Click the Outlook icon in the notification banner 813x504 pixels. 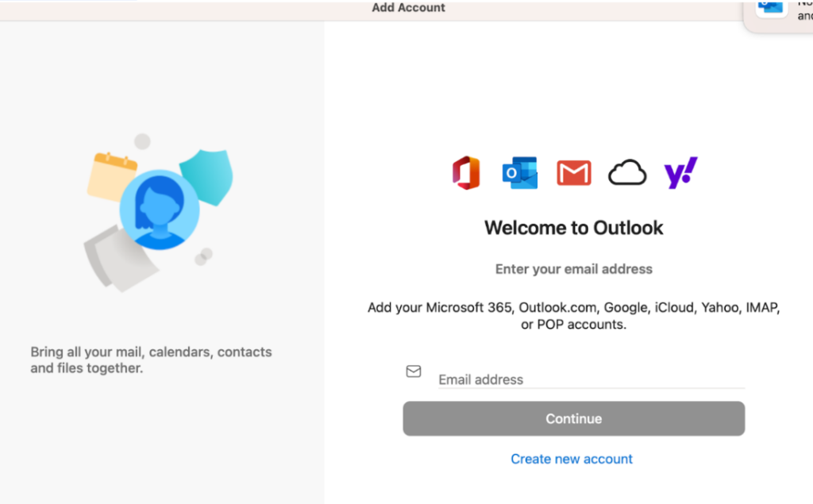(770, 7)
